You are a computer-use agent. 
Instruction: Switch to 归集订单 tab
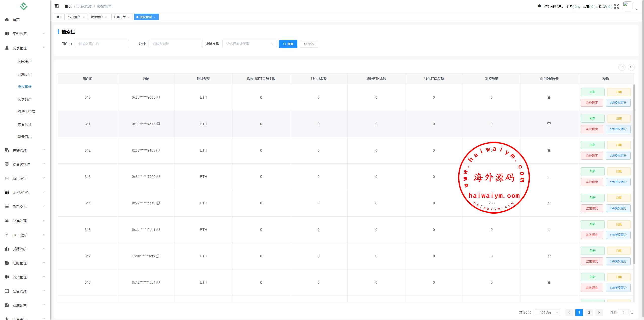click(x=120, y=17)
